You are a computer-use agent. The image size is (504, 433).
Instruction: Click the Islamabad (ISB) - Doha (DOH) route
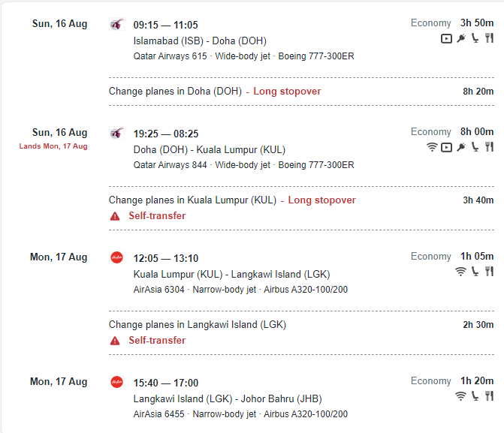coord(200,41)
